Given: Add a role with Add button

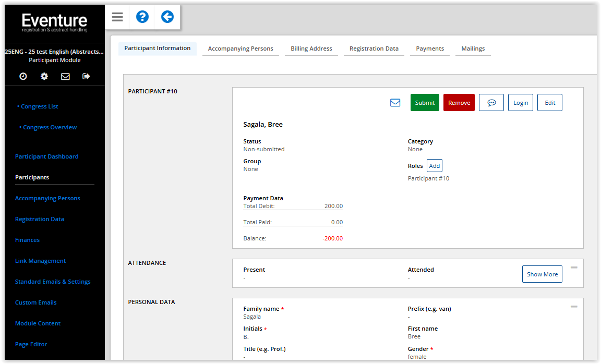Looking at the screenshot, I should pos(434,166).
